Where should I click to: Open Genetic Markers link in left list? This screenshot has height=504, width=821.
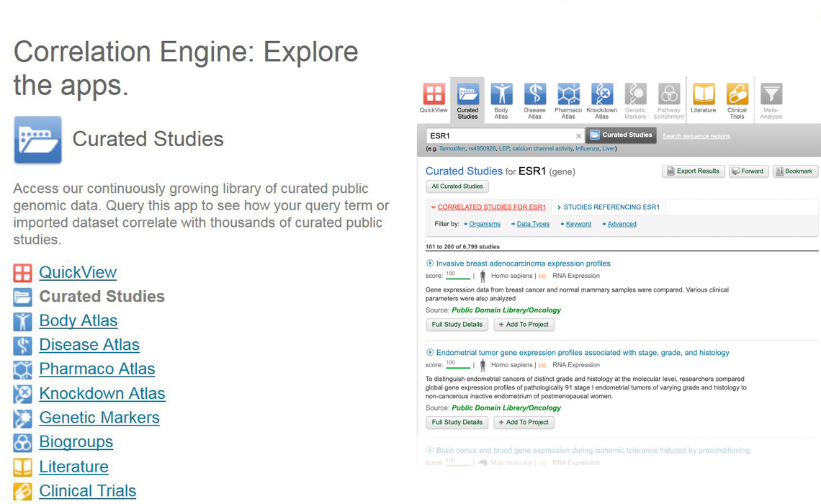click(99, 418)
